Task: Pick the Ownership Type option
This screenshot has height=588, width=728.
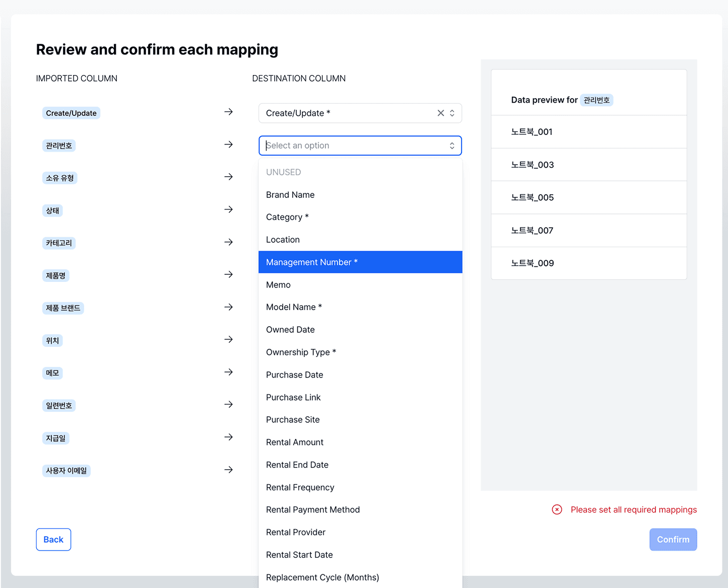Action: (x=301, y=352)
